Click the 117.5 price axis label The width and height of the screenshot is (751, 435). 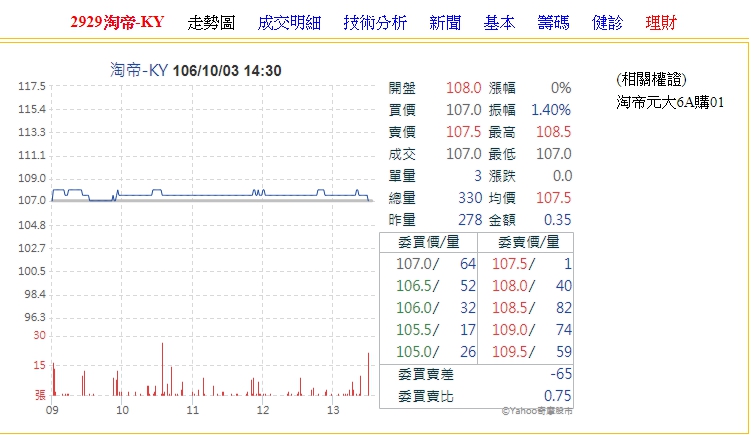(32, 87)
